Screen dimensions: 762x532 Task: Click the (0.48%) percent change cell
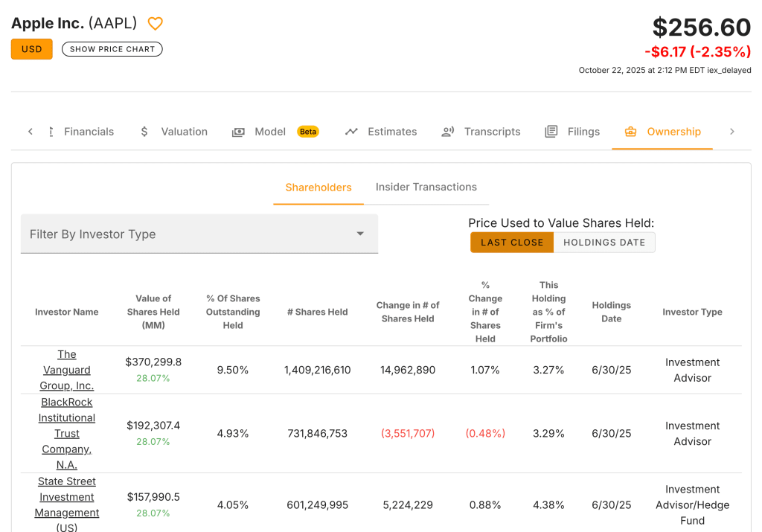(x=485, y=433)
